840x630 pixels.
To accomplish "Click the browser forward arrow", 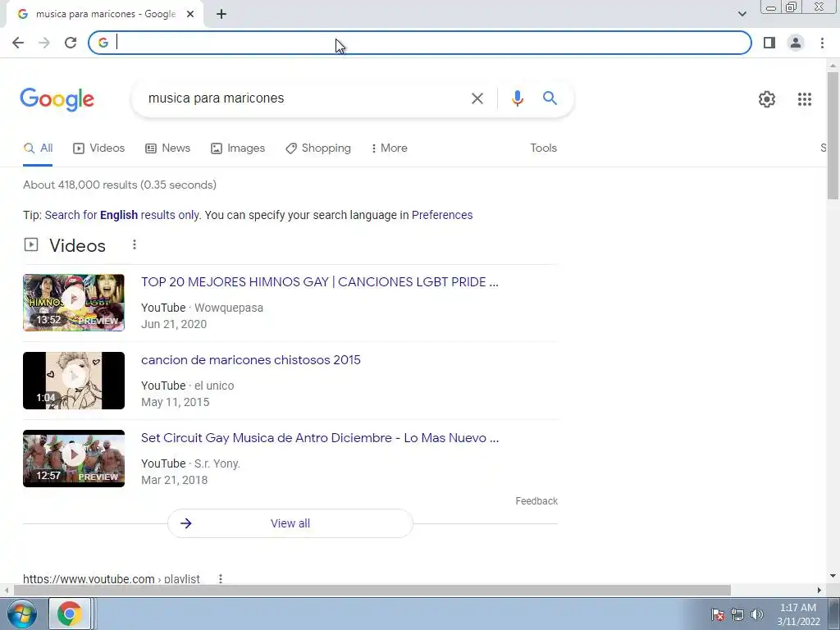I will point(44,43).
